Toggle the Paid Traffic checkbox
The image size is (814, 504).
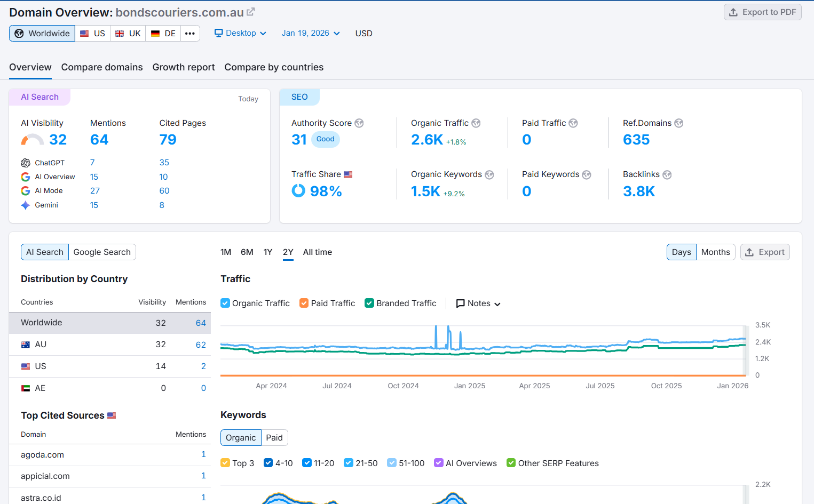(x=304, y=303)
